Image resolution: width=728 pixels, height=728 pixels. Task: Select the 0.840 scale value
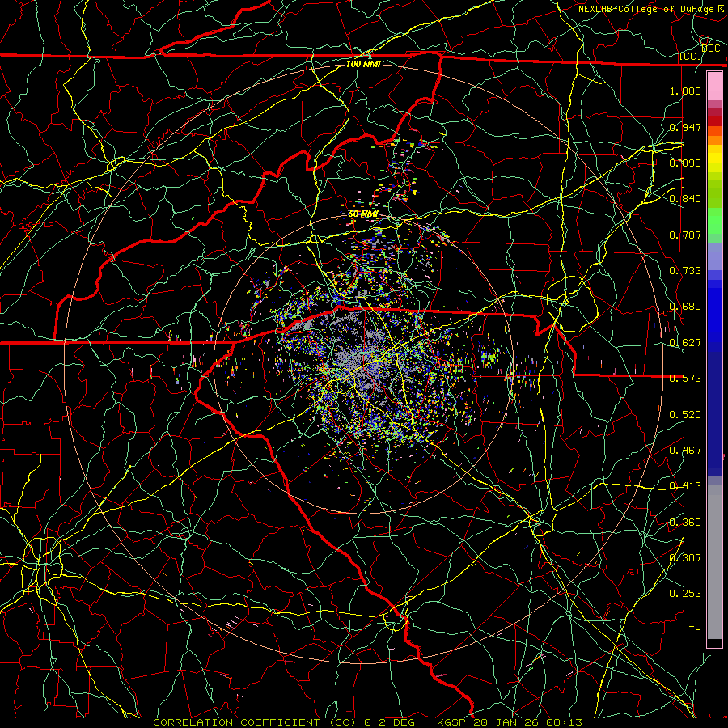point(685,199)
